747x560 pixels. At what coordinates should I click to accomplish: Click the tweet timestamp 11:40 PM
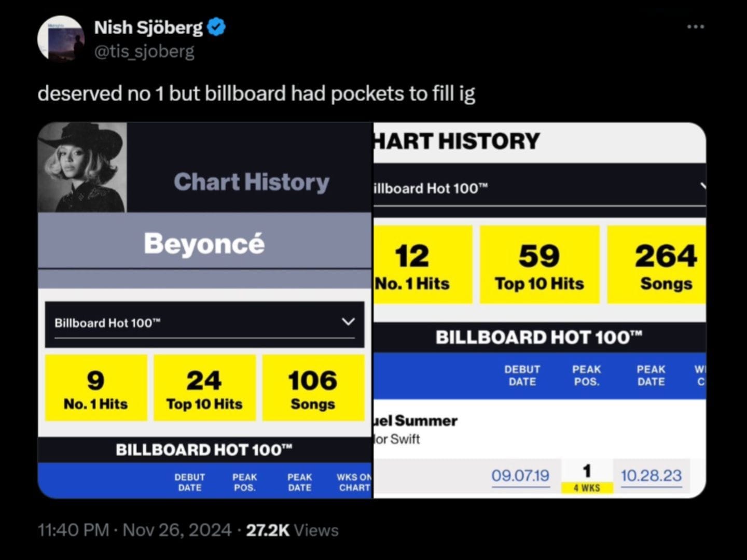click(73, 530)
